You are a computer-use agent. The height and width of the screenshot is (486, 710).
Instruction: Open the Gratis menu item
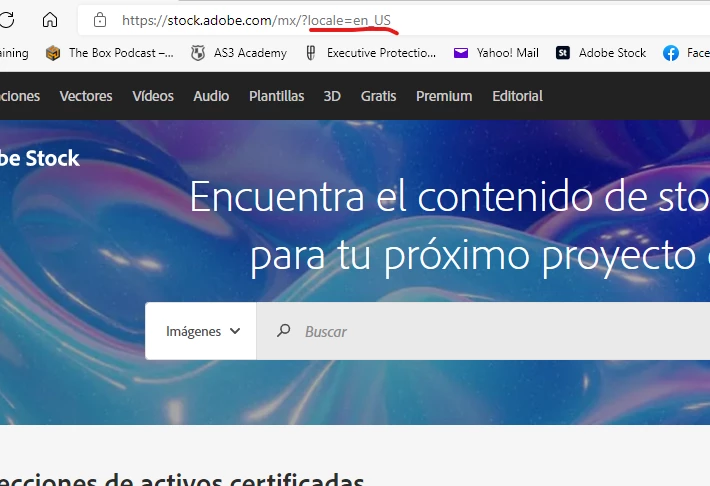(x=379, y=96)
